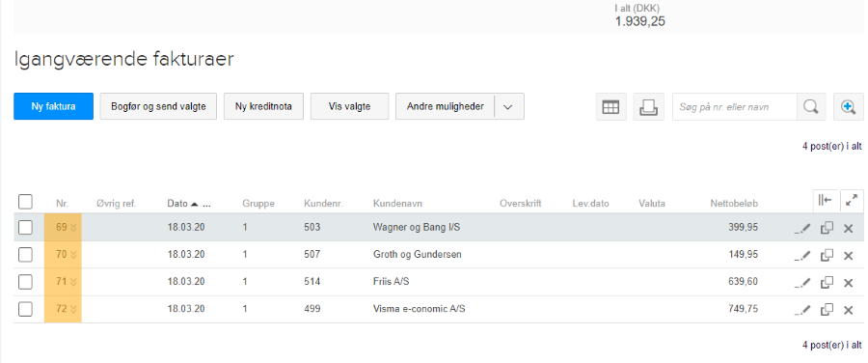Screen dimensions: 868x363
Task: Sort by Dato column header
Action: point(178,204)
